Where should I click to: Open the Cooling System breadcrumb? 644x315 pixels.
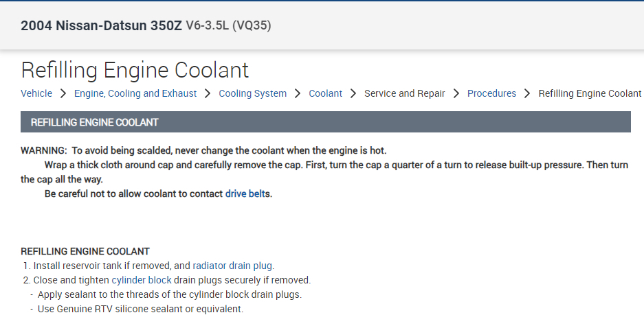(x=252, y=93)
